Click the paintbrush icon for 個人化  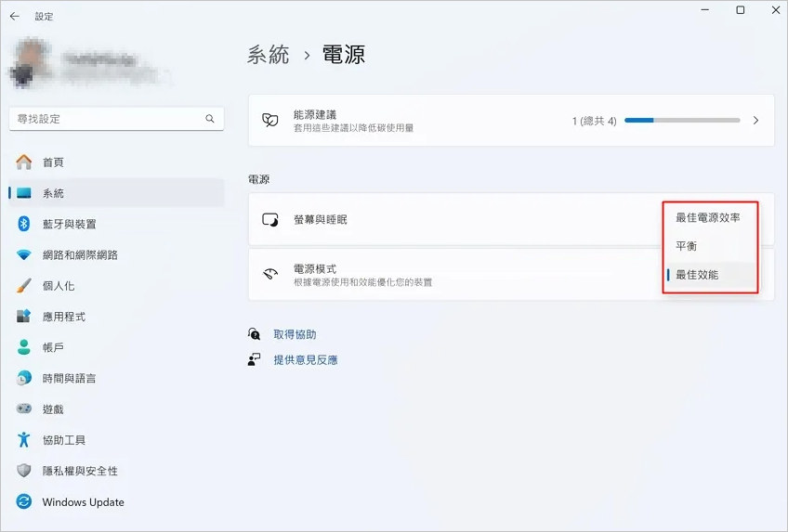coord(23,286)
